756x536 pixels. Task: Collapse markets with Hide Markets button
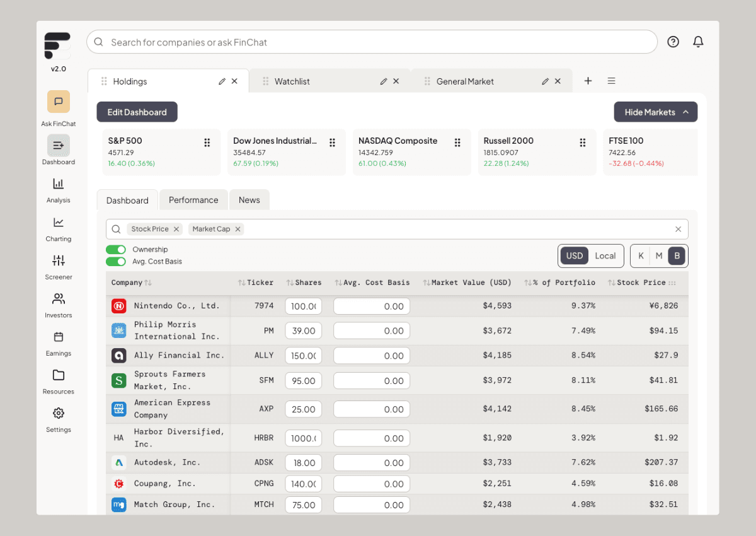(656, 112)
